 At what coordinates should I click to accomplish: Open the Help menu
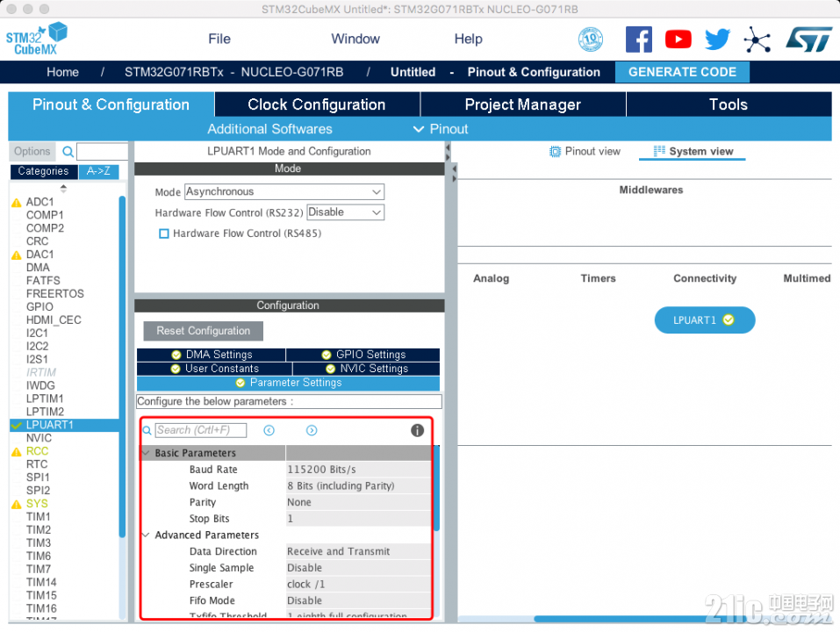coord(468,39)
